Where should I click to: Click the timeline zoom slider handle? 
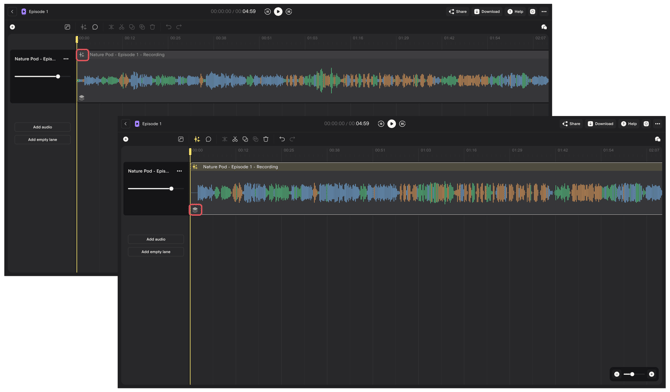pyautogui.click(x=632, y=374)
